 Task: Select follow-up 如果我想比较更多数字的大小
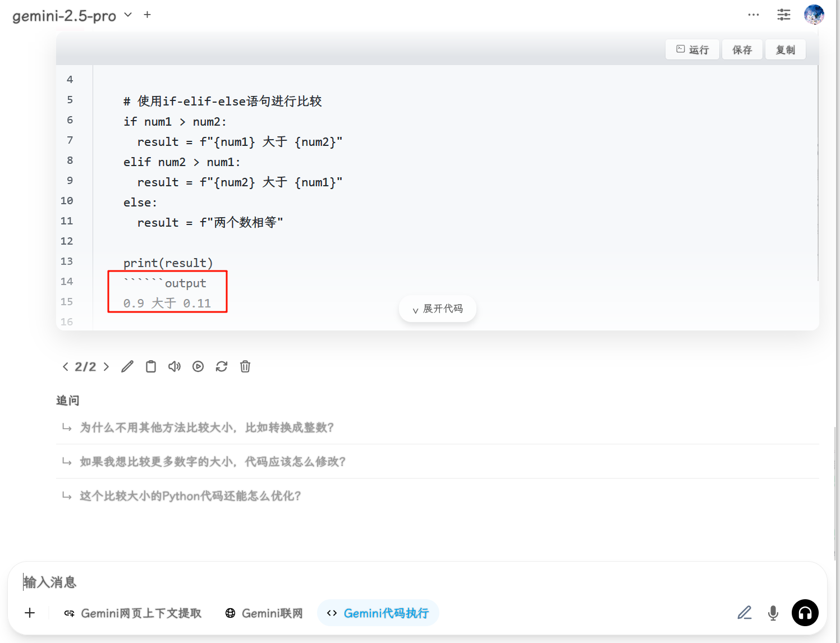click(437, 462)
